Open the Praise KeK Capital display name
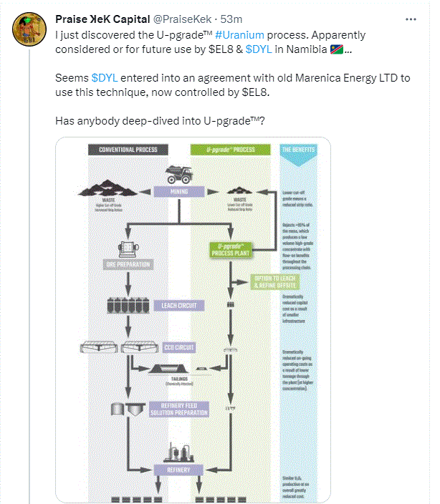440x504 pixels. pyautogui.click(x=102, y=19)
